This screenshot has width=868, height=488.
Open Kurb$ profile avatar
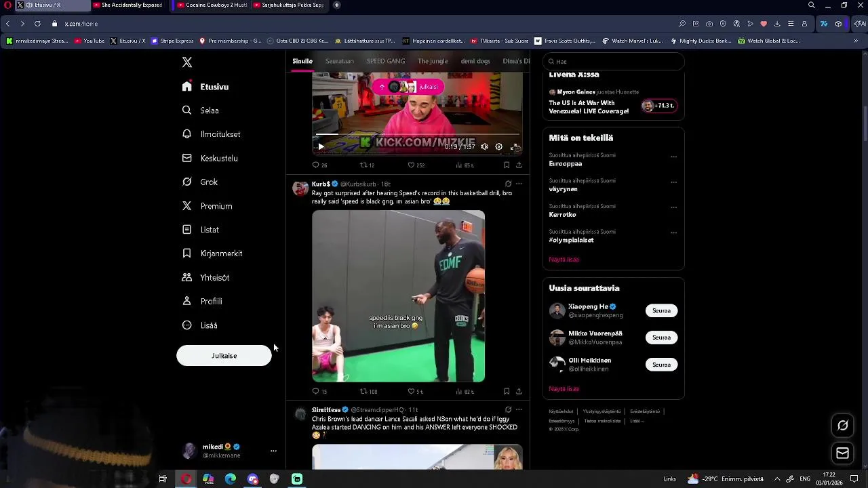[300, 188]
